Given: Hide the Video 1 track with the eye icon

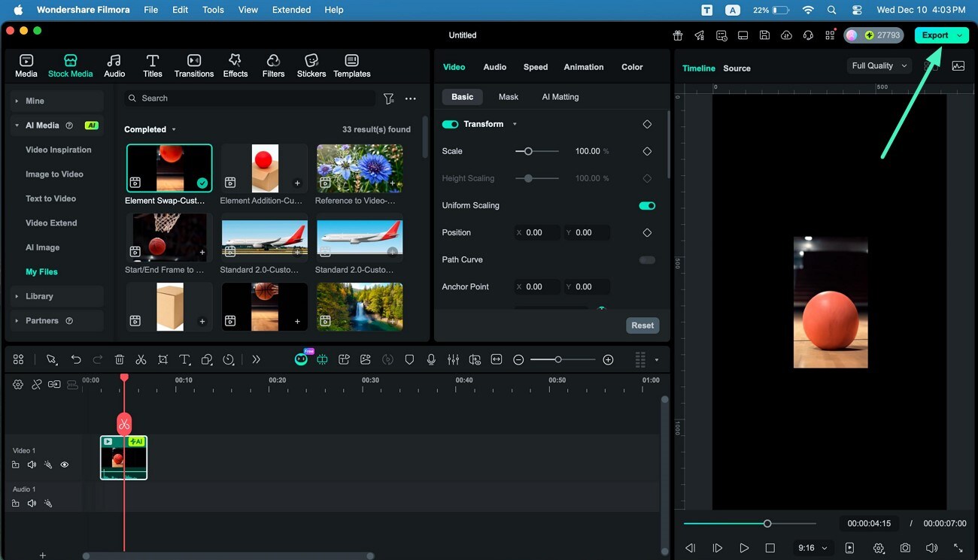Looking at the screenshot, I should coord(65,465).
